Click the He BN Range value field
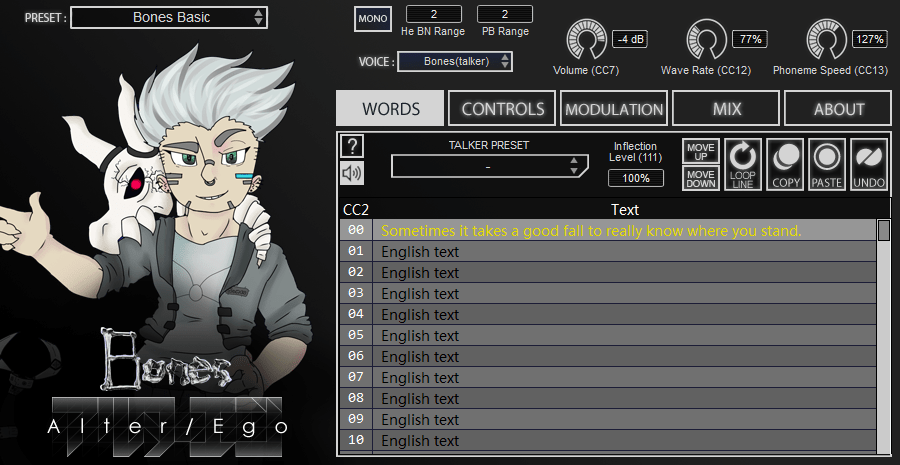The height and width of the screenshot is (465, 900). 434,14
